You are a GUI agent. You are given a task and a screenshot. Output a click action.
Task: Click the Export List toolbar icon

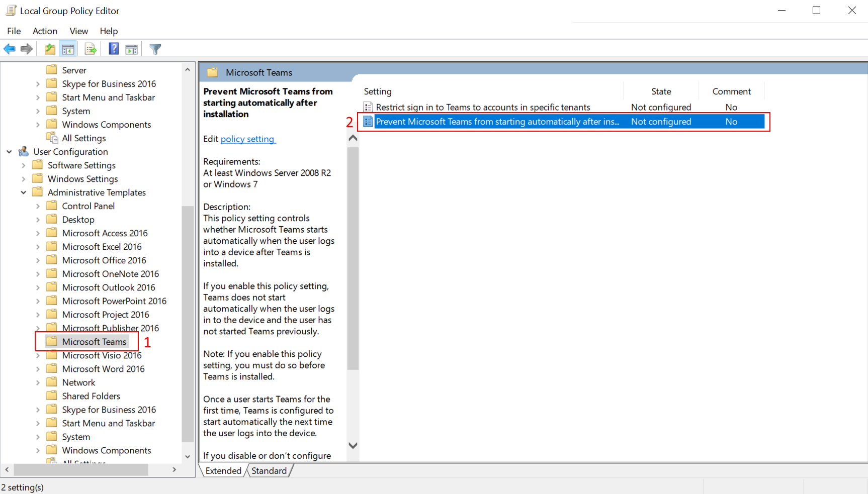click(x=91, y=49)
